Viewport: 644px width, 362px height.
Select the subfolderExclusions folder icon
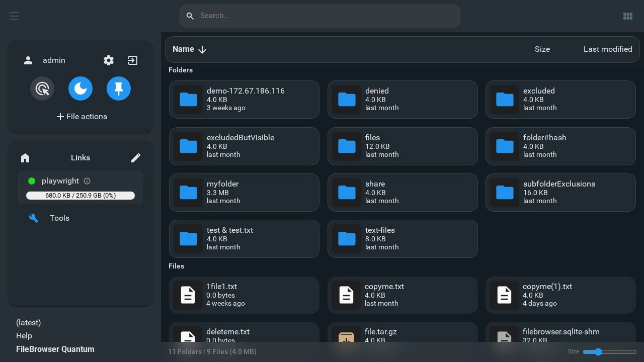505,193
